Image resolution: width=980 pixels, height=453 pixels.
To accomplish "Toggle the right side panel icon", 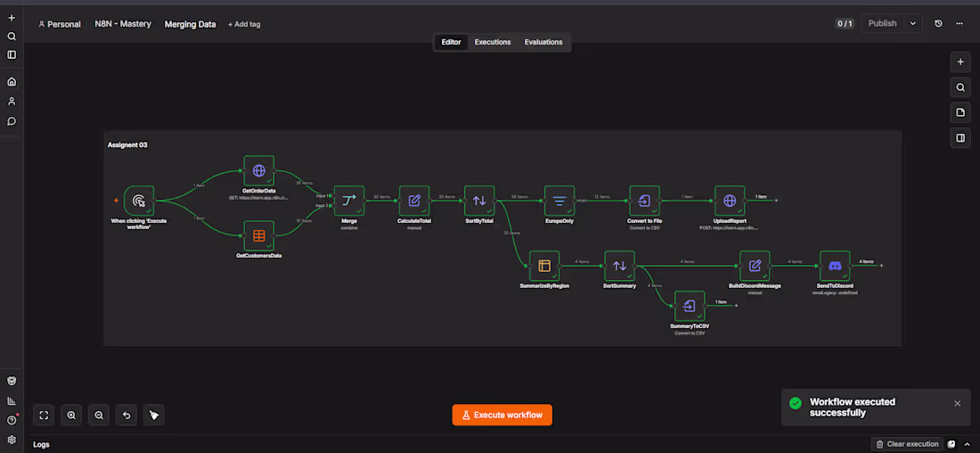I will (x=960, y=137).
